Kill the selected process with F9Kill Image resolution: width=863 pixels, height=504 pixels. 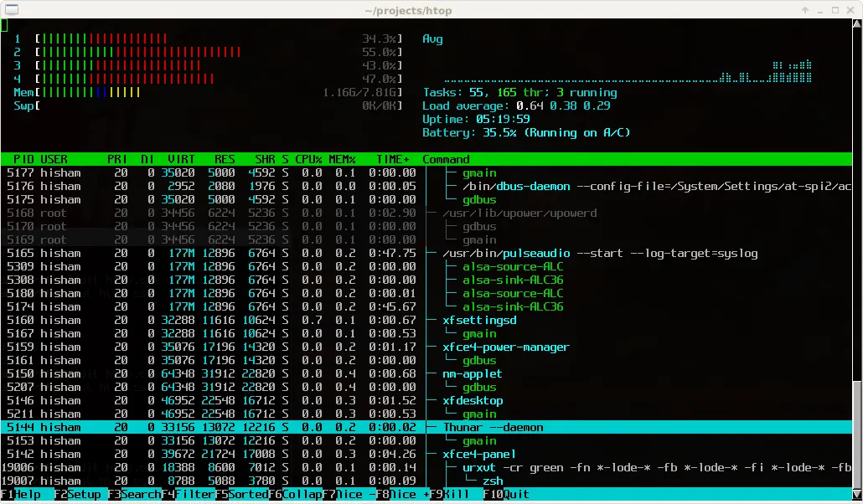click(x=452, y=494)
